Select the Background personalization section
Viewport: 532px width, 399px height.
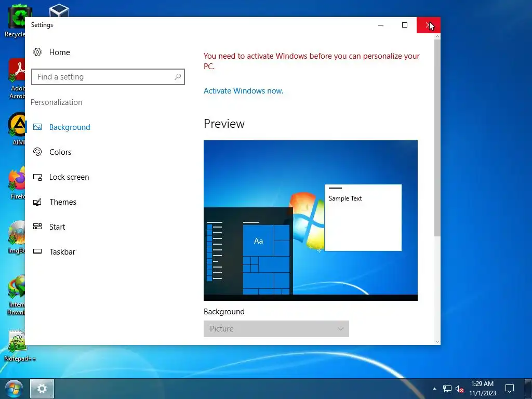(70, 127)
